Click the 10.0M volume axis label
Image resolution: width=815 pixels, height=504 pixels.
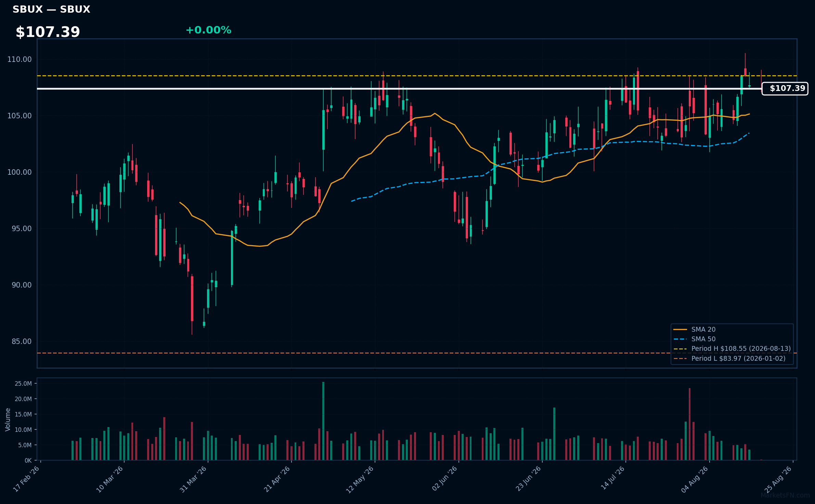point(23,430)
